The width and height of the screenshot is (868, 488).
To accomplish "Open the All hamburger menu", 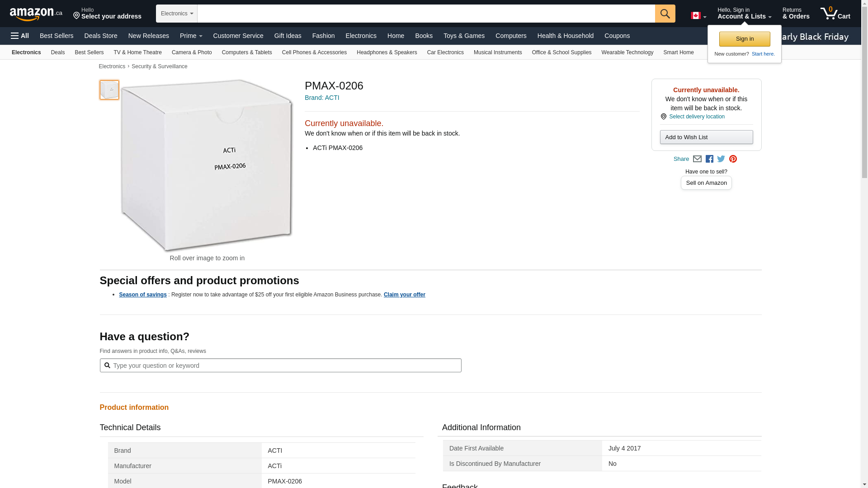I will [20, 36].
